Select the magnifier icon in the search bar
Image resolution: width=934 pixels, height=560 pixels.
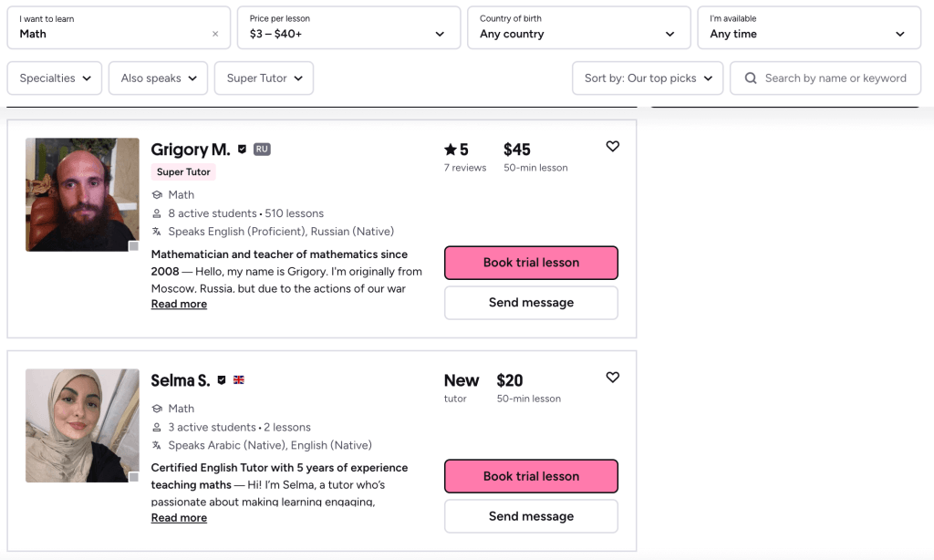tap(751, 78)
